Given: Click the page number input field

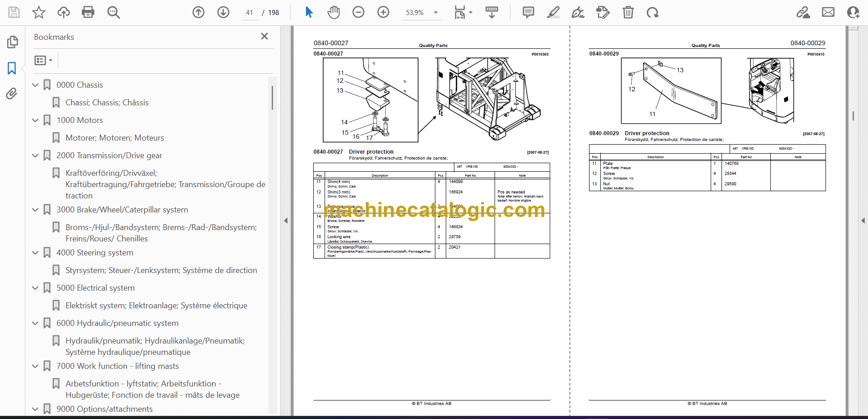Looking at the screenshot, I should [250, 13].
